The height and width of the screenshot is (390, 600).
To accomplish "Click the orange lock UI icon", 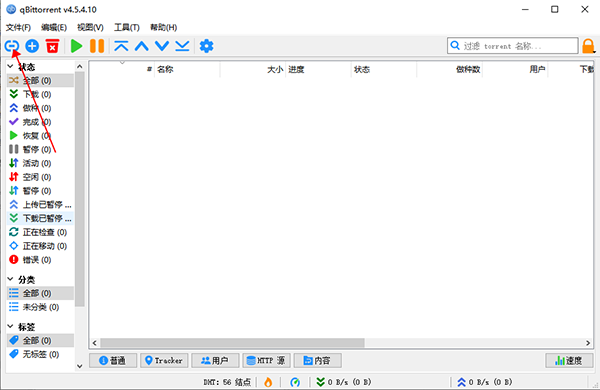I will point(589,46).
